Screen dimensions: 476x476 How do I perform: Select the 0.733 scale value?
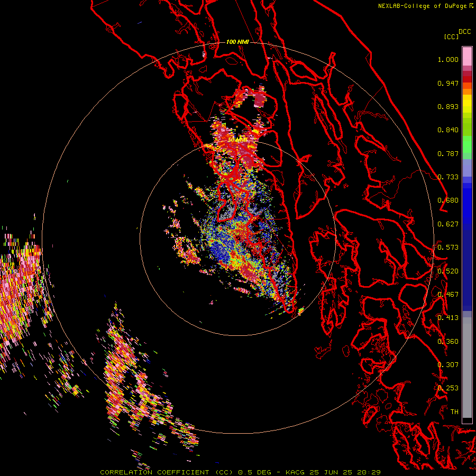[448, 177]
